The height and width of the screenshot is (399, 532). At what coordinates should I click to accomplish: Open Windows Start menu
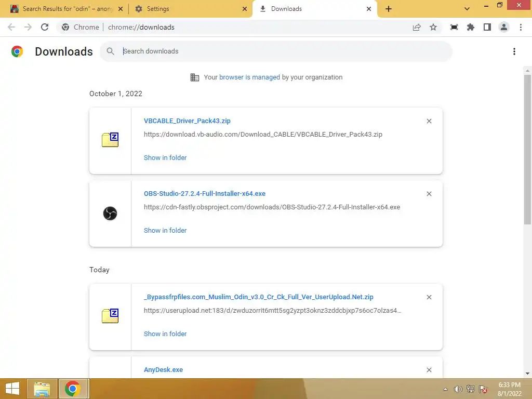pos(12,389)
